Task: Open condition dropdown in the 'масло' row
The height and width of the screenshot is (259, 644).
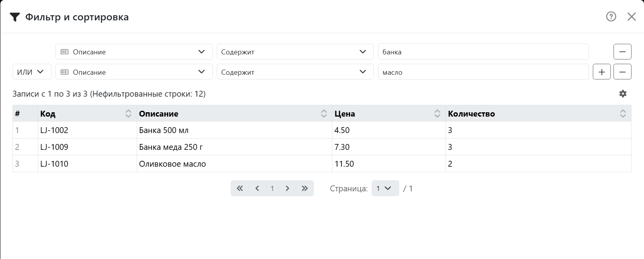Action: (x=295, y=72)
